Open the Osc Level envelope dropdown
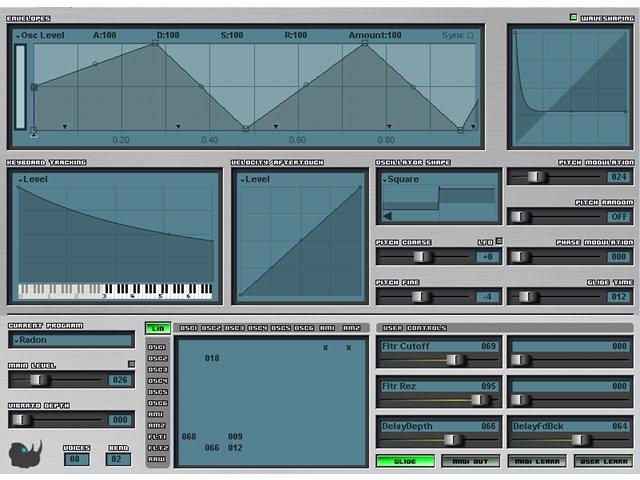 click(40, 35)
